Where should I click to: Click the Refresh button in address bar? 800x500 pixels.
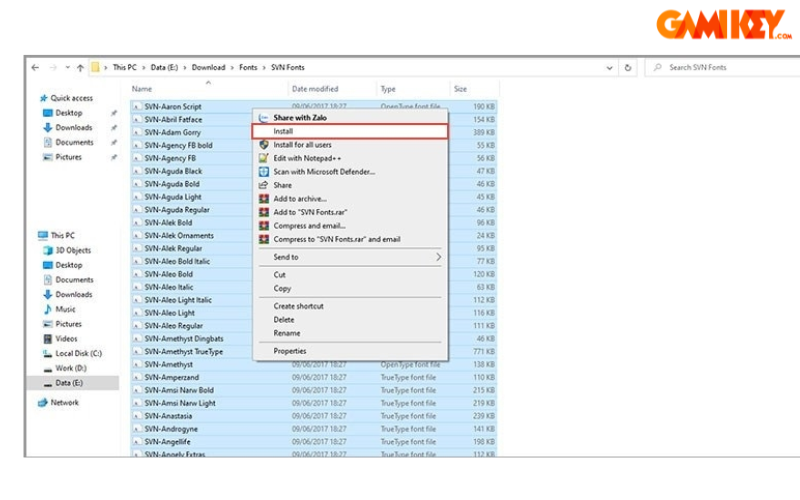tap(627, 68)
